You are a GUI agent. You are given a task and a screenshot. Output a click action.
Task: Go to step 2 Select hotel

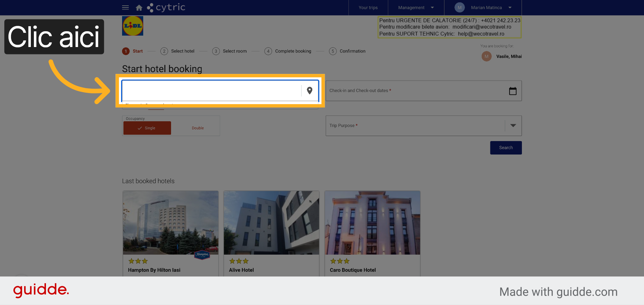coord(177,51)
